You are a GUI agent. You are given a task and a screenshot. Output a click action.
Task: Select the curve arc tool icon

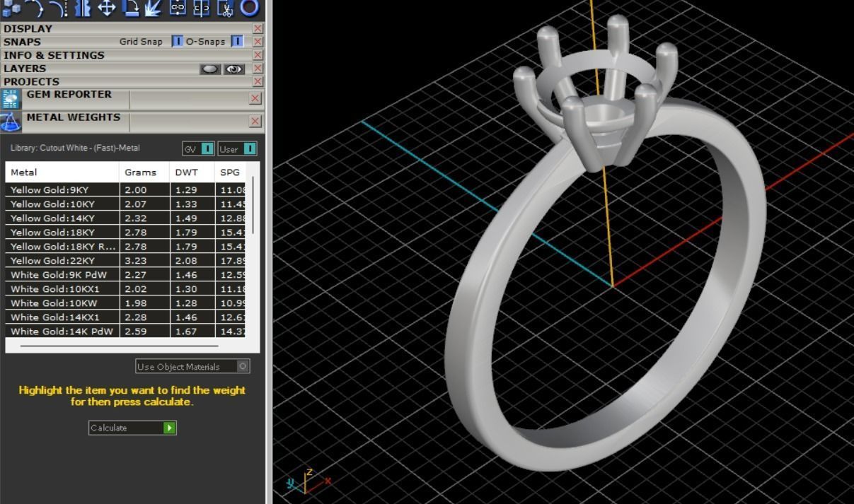click(x=35, y=8)
